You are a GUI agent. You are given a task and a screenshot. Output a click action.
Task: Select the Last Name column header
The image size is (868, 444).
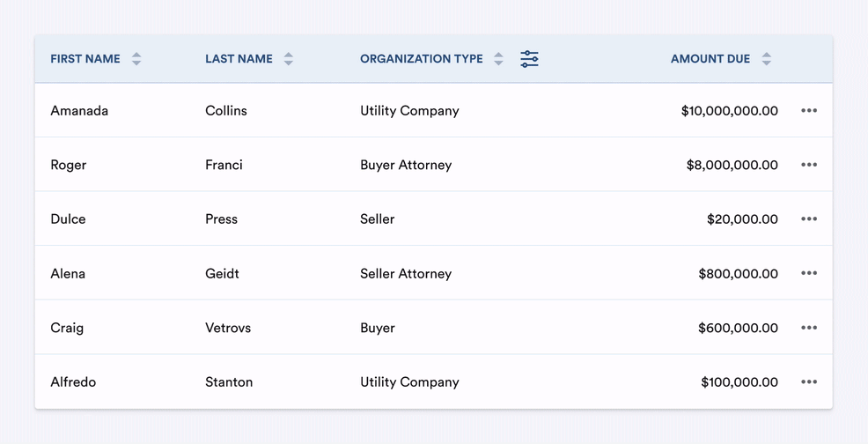(239, 59)
